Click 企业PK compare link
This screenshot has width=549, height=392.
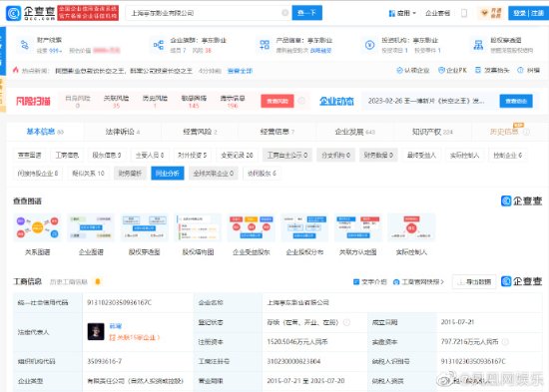tap(453, 71)
